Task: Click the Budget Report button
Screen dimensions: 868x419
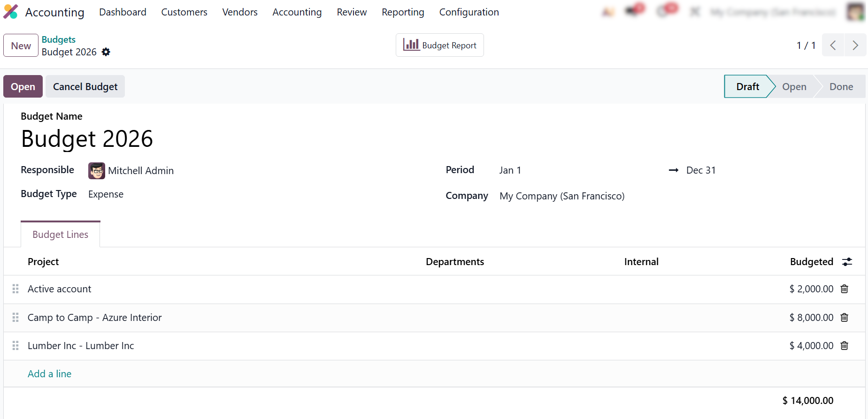Action: (x=439, y=45)
